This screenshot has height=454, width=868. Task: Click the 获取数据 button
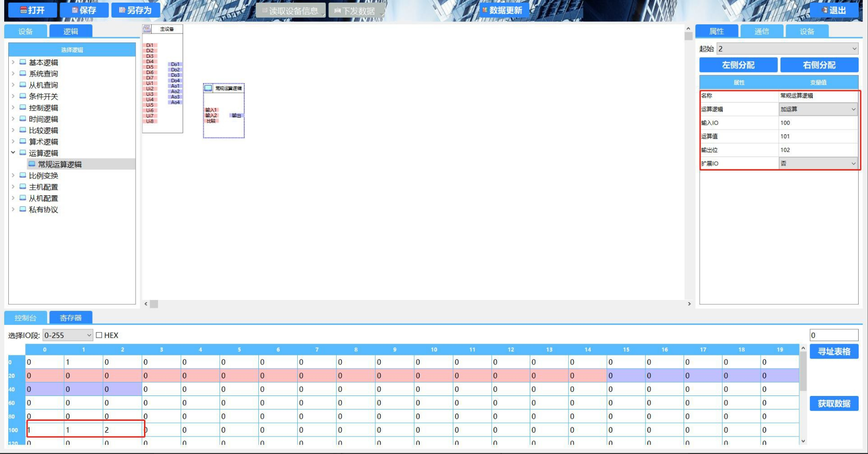(x=834, y=404)
